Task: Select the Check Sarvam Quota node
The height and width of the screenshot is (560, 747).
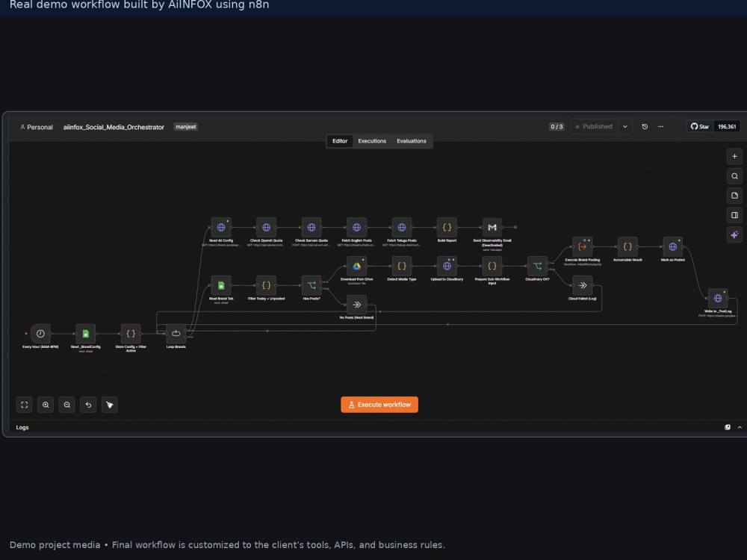Action: coord(311,228)
